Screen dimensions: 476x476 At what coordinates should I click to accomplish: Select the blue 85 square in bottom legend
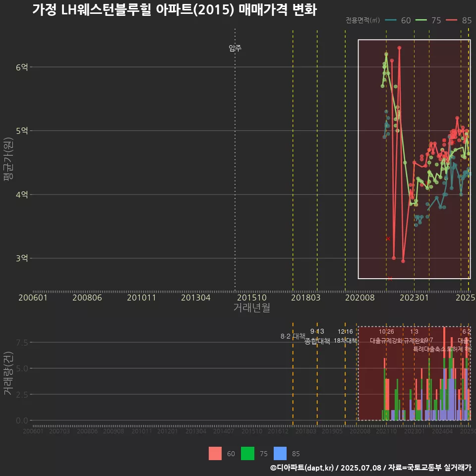[x=280, y=454]
